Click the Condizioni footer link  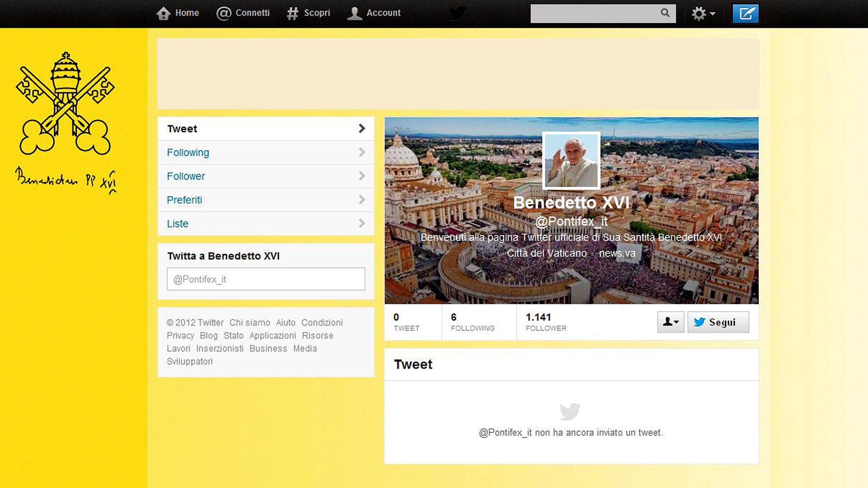[322, 323]
